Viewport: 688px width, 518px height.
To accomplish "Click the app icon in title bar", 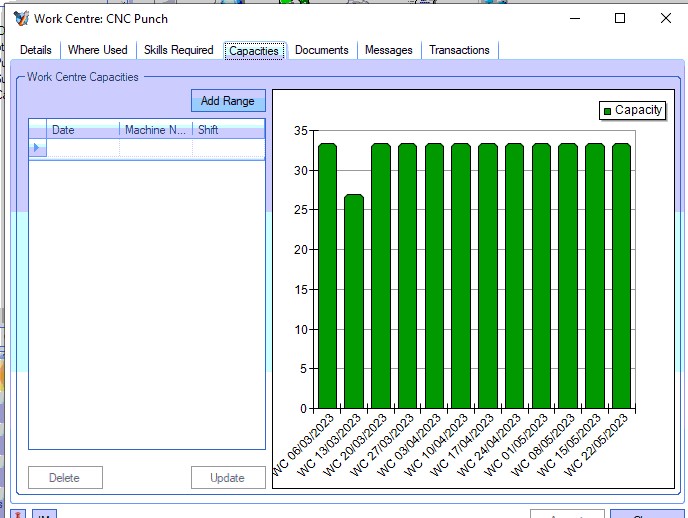I will (x=21, y=18).
